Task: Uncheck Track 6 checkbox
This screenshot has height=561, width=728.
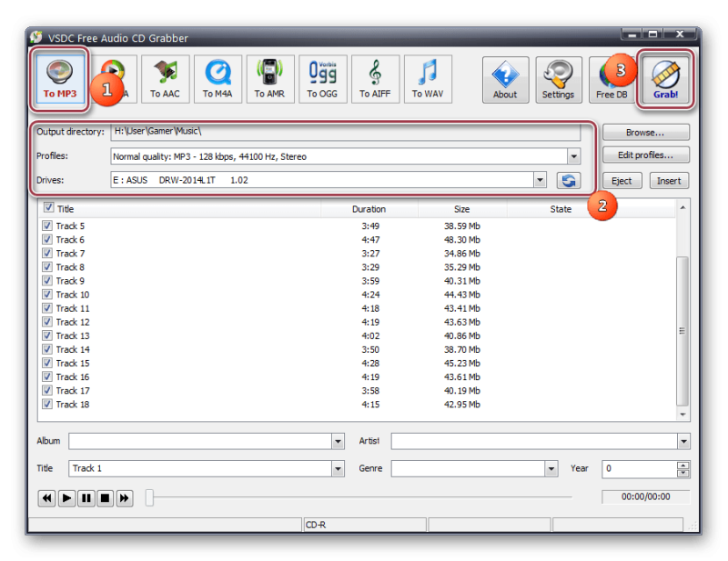Action: pyautogui.click(x=47, y=239)
